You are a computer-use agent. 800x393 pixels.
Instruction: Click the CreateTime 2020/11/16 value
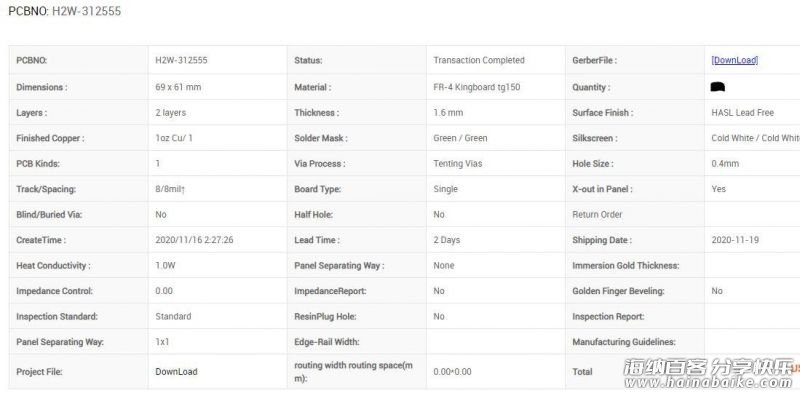point(194,240)
